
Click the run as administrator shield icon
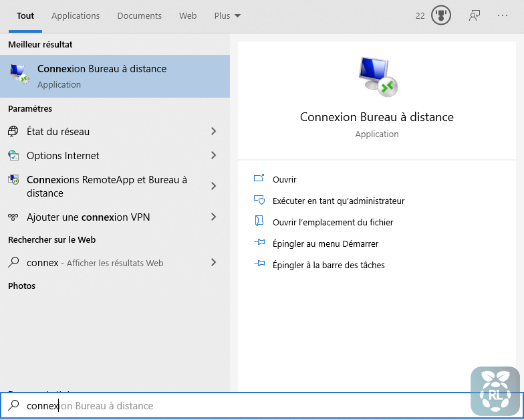tap(259, 199)
